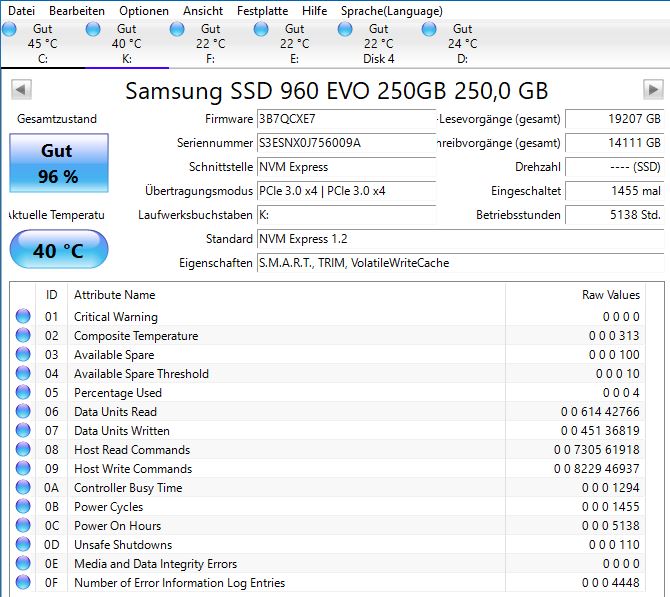Click the Critical Warning status orb
Image resolution: width=670 pixels, height=597 pixels.
(x=23, y=316)
